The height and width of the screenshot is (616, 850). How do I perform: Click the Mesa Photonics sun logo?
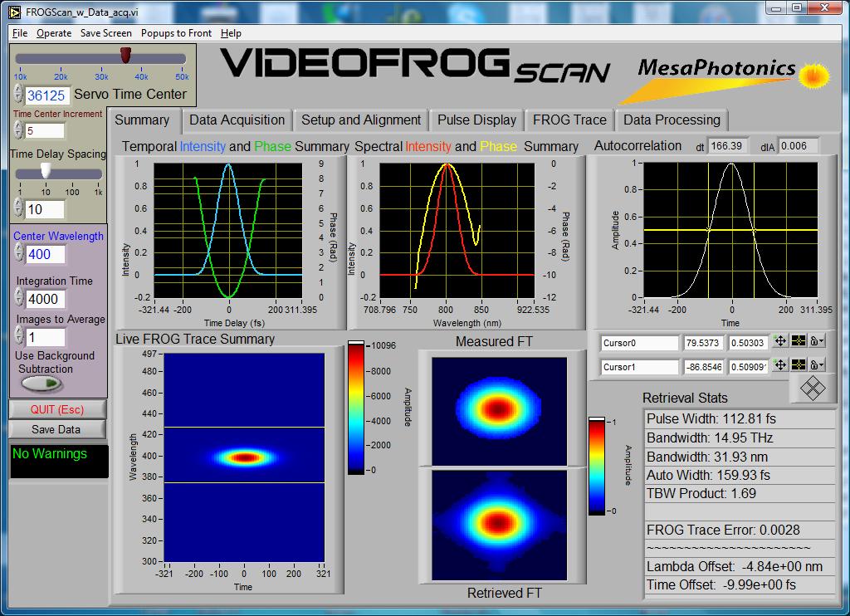coord(814,76)
